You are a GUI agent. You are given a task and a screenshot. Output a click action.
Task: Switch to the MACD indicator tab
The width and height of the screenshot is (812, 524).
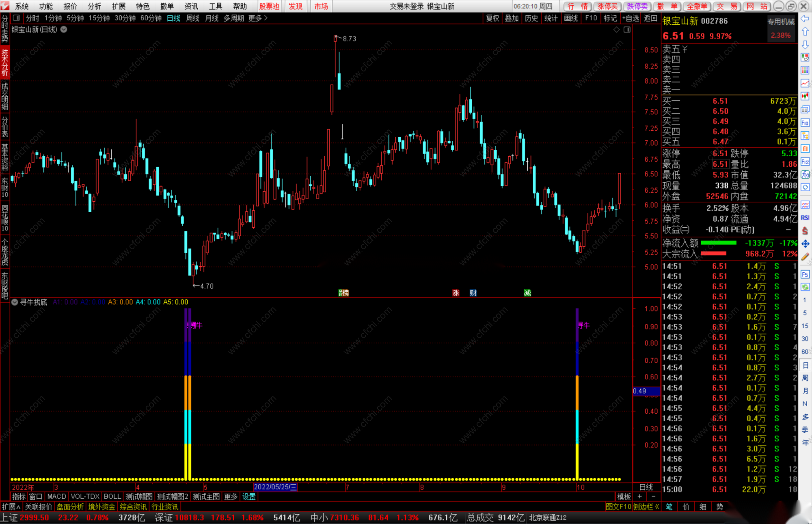[56, 496]
